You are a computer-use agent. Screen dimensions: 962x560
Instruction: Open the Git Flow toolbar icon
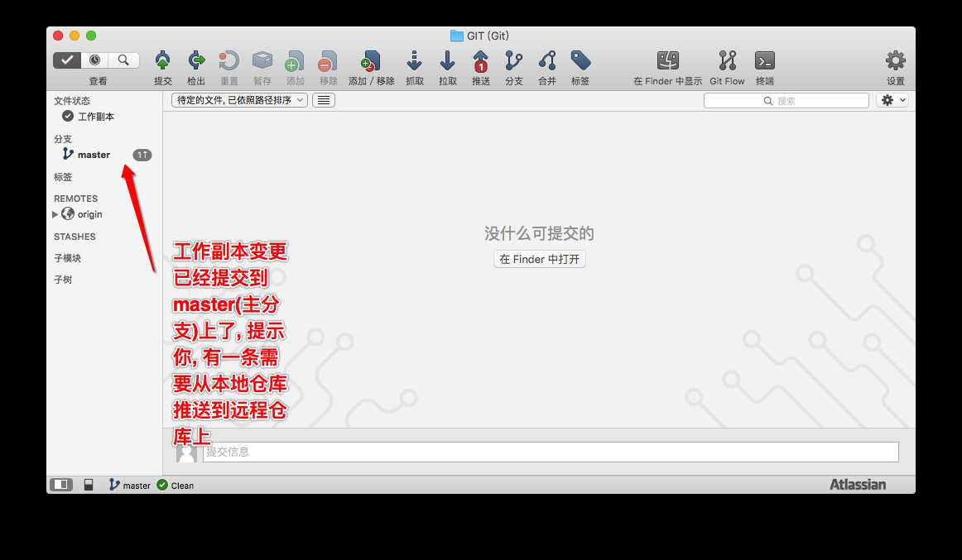[x=727, y=61]
